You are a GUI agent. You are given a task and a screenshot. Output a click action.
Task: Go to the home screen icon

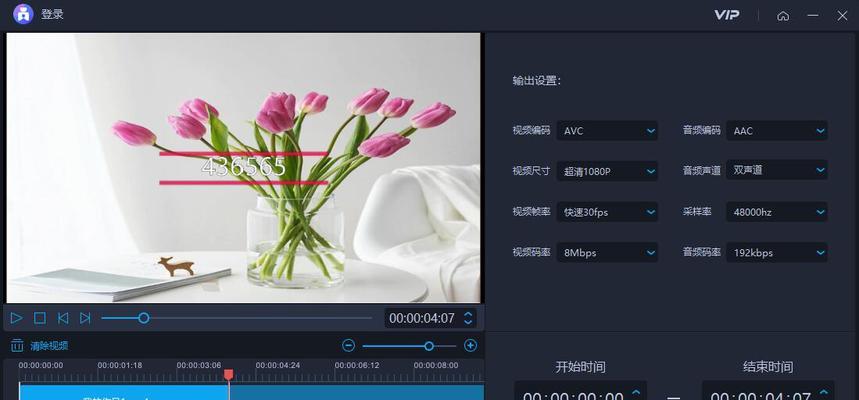tap(783, 16)
